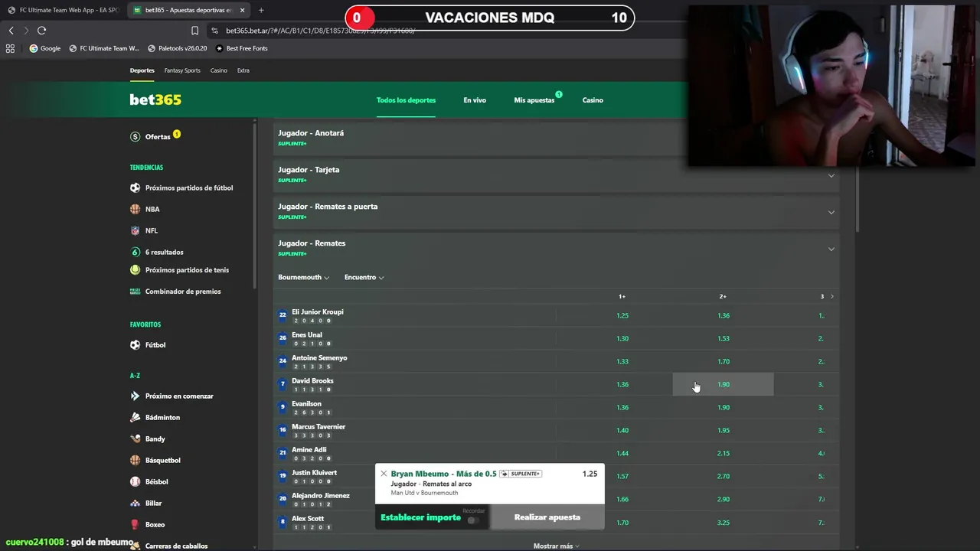Select Alex Scott 2+ odds 3.25
Image resolution: width=980 pixels, height=551 pixels.
coord(723,523)
